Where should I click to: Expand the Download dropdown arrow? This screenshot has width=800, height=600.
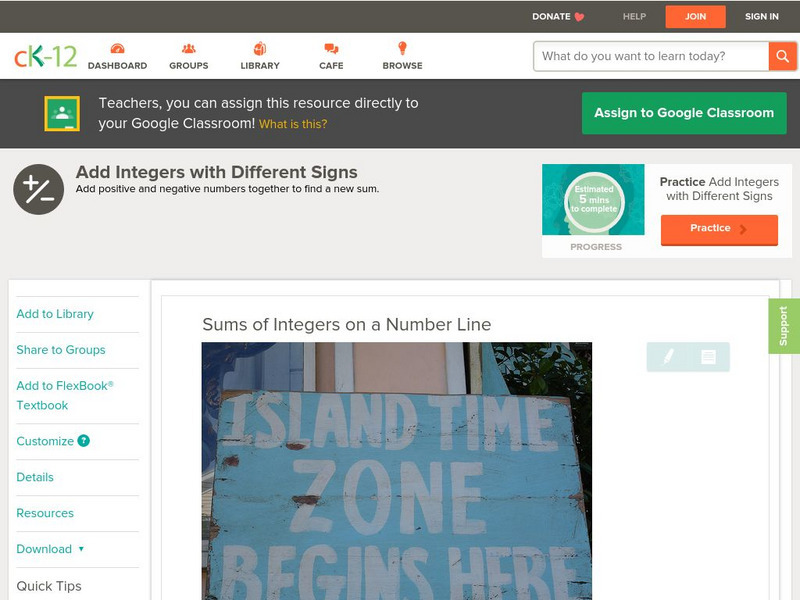coord(81,549)
